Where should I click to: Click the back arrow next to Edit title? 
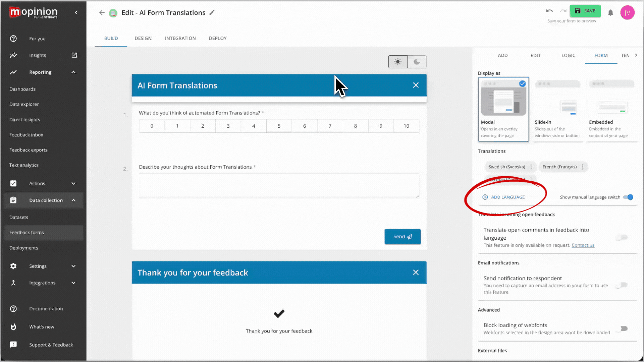pyautogui.click(x=102, y=13)
